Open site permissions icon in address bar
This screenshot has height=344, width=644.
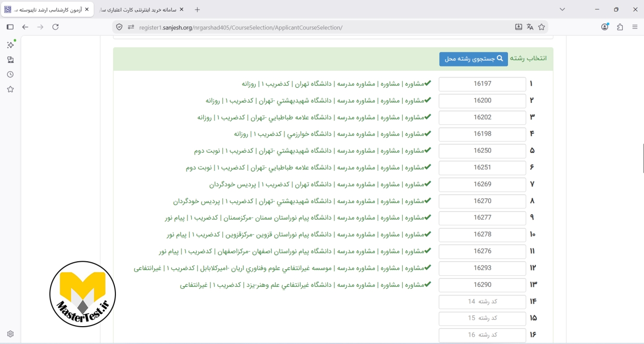click(131, 27)
